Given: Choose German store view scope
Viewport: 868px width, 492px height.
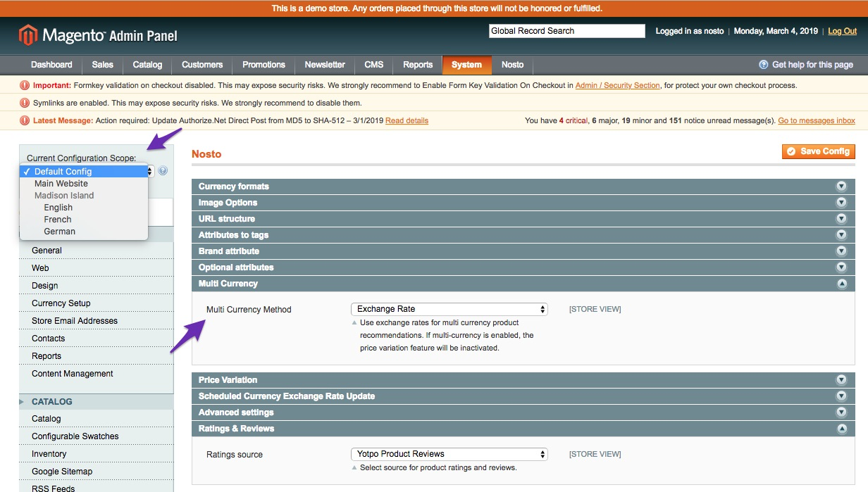Looking at the screenshot, I should (84, 231).
